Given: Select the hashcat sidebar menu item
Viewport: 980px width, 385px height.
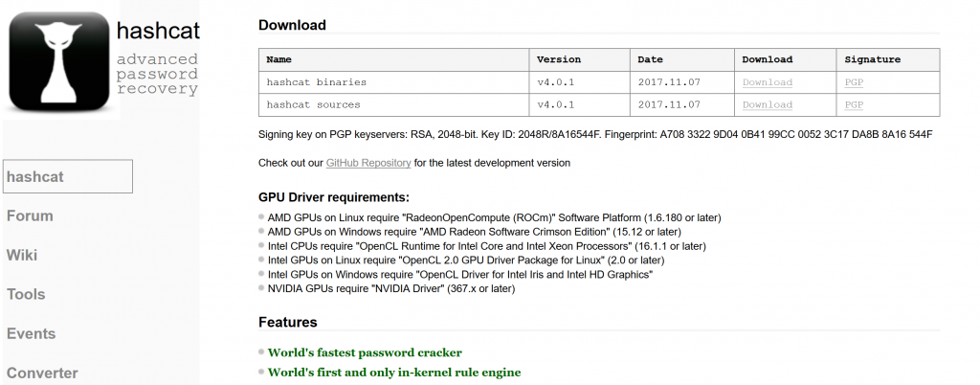Looking at the screenshot, I should pyautogui.click(x=67, y=177).
